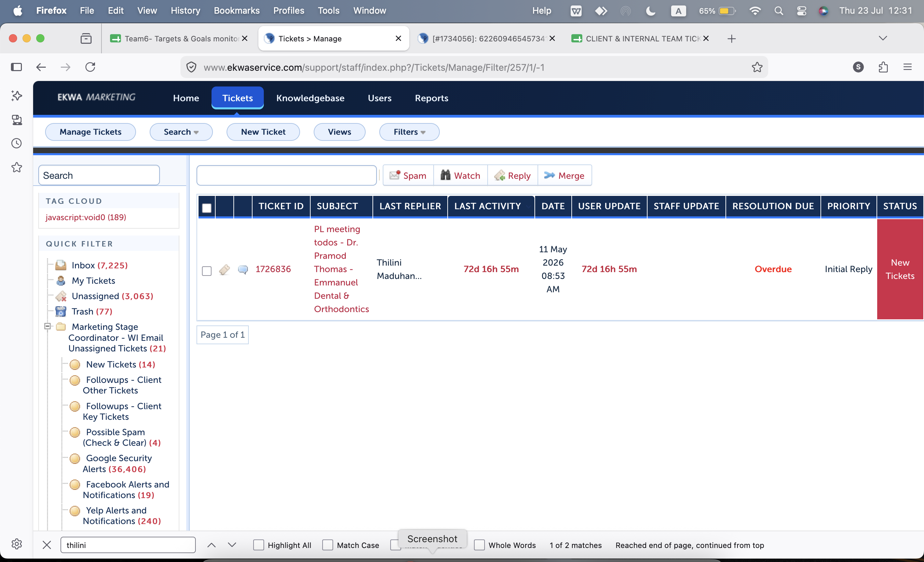Check the checkbox for ticket 1726836

tap(207, 271)
